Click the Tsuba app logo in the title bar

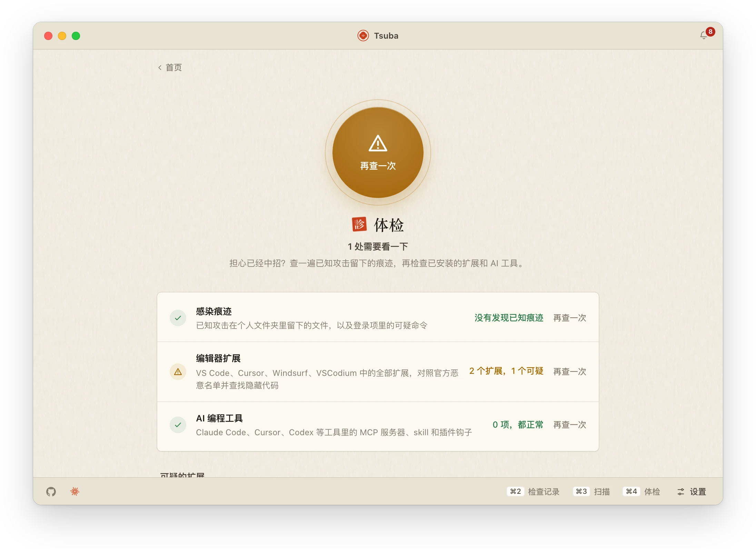point(363,36)
